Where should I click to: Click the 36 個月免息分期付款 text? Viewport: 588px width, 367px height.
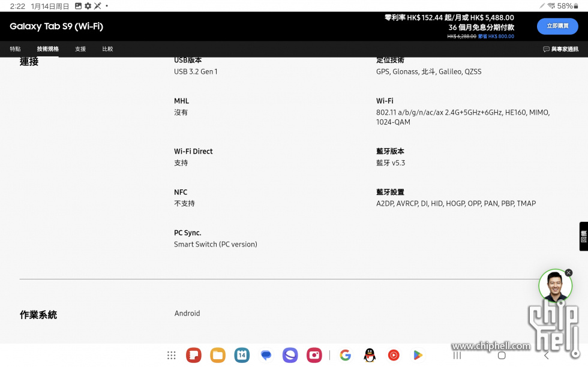(x=481, y=28)
